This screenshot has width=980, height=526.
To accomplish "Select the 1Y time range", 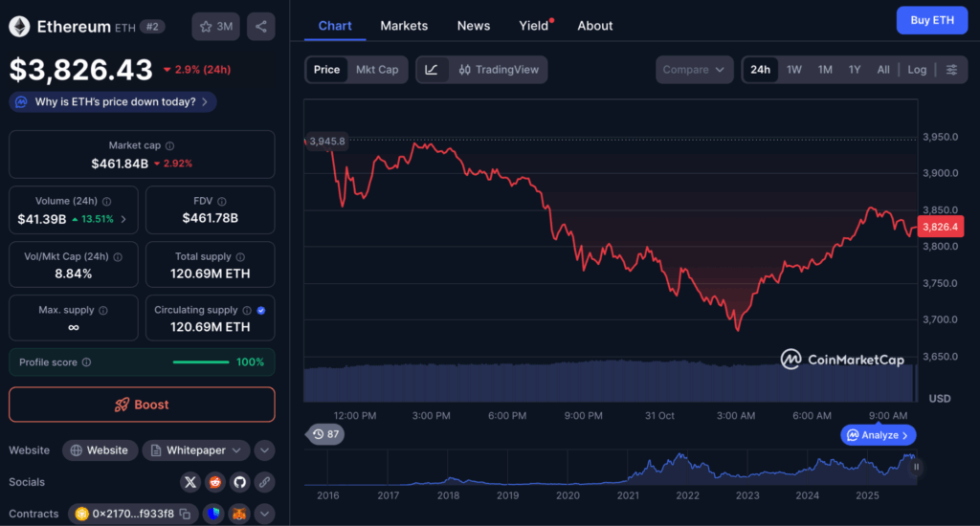I will click(855, 70).
